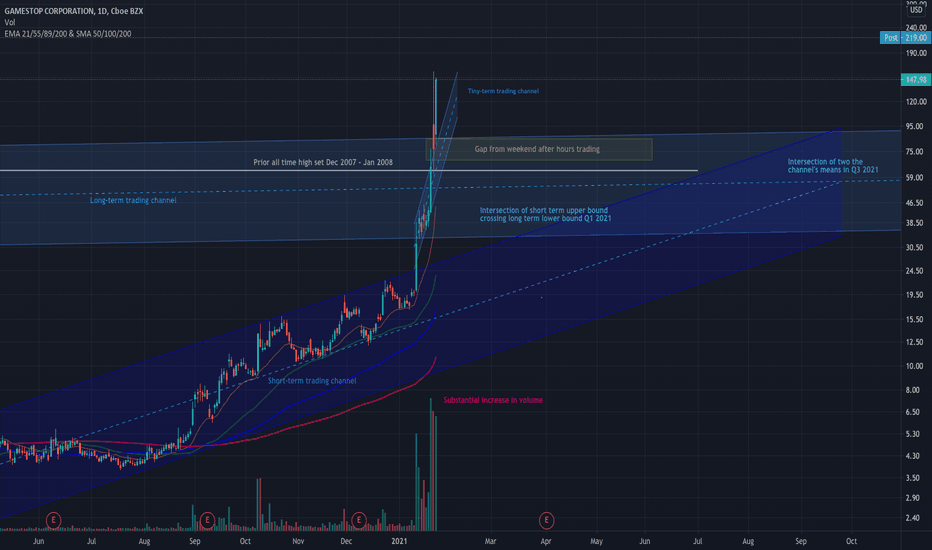Select the Post 219.00 price label
Image resolution: width=932 pixels, height=550 pixels.
(905, 37)
